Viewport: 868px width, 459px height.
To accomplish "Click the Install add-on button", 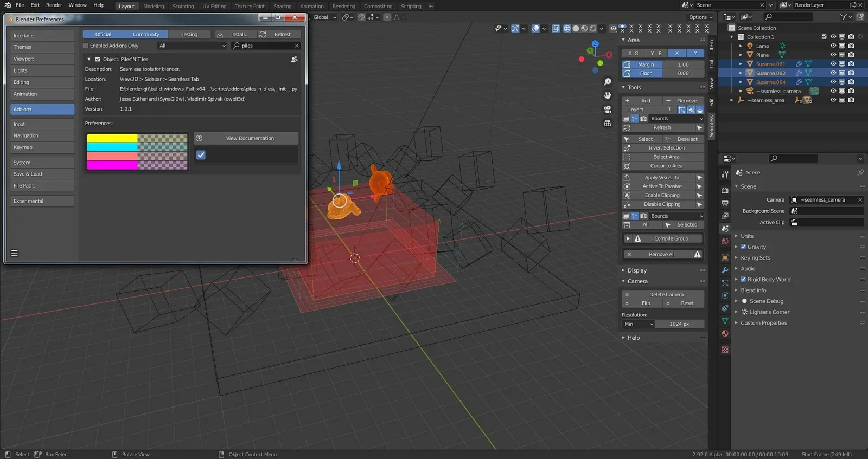I will pyautogui.click(x=235, y=34).
